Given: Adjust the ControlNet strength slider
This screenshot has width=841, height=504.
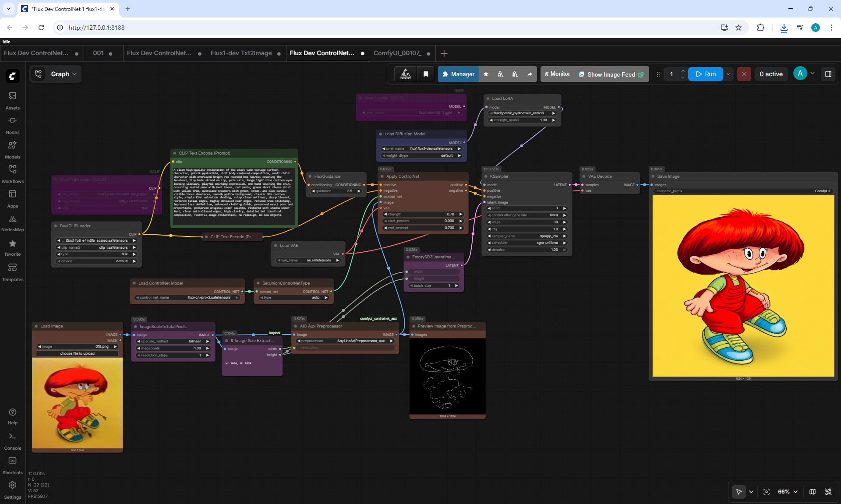Looking at the screenshot, I should (423, 214).
